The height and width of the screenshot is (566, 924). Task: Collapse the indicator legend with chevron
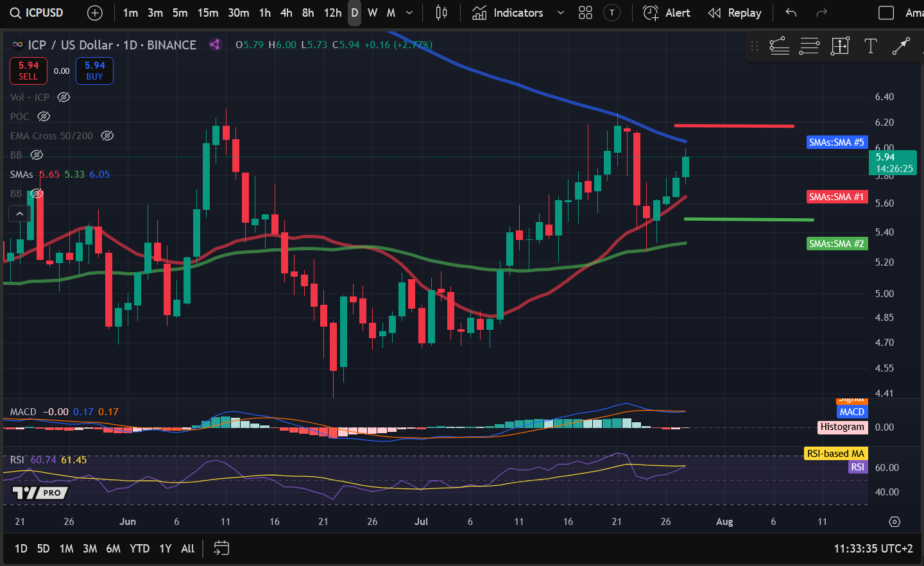pyautogui.click(x=20, y=214)
